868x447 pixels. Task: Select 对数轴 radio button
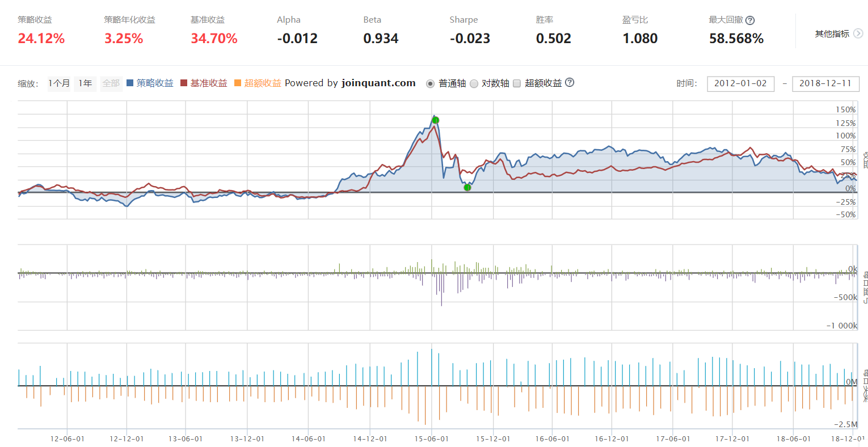(474, 83)
